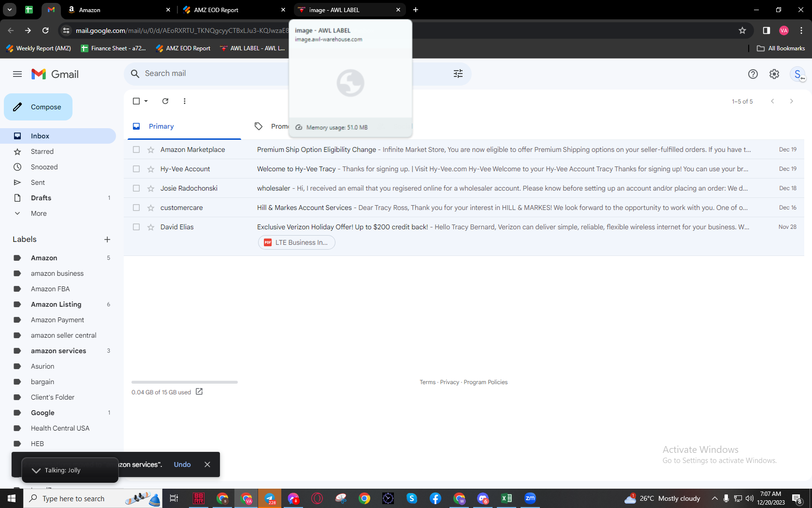Open the All Bookmarks folder

click(x=781, y=48)
